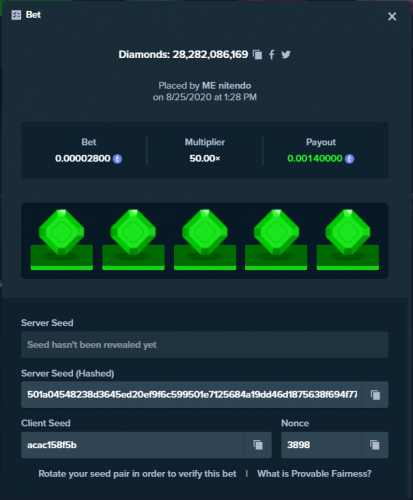Click the Client Seed field acac158f5b
The width and height of the screenshot is (413, 500).
(x=133, y=445)
